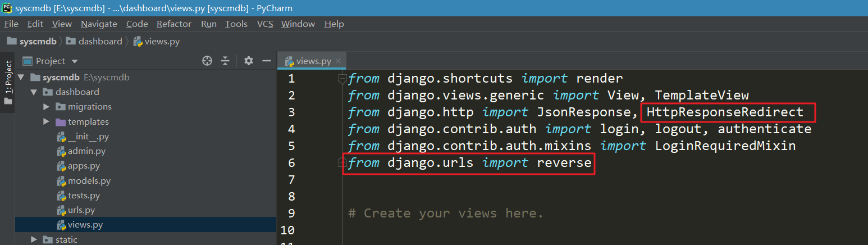868x245 pixels.
Task: Collapse imports with fold marker on line 1
Action: point(342,79)
